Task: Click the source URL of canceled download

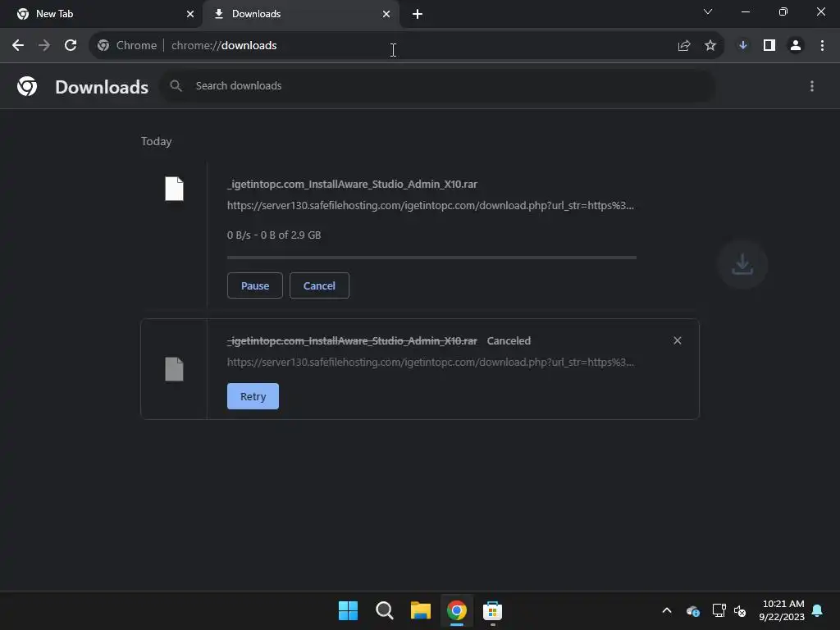Action: tap(430, 362)
